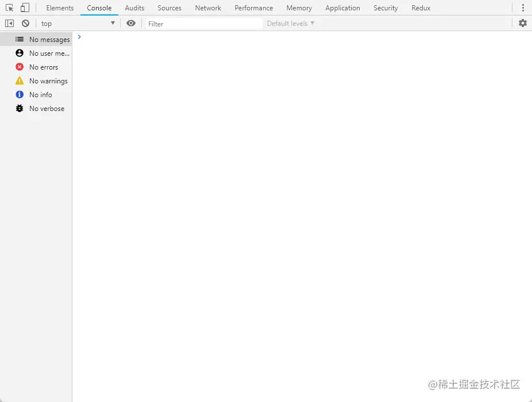
Task: Click the eye live expression icon
Action: 131,23
